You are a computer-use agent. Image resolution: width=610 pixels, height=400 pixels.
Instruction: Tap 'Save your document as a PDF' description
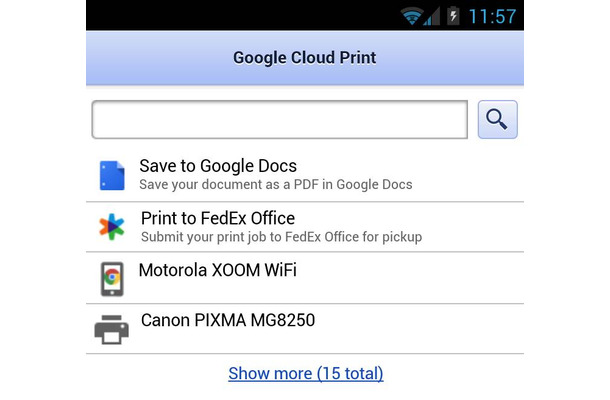point(276,184)
